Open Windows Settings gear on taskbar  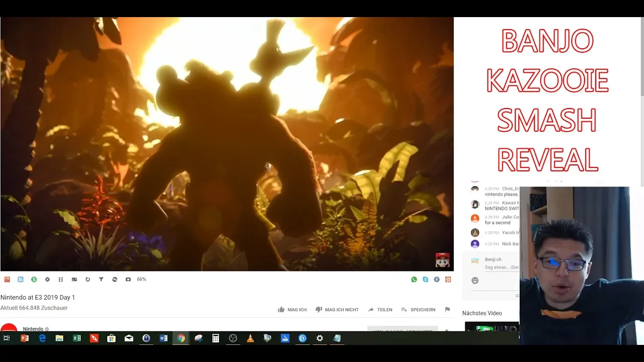coord(319,338)
